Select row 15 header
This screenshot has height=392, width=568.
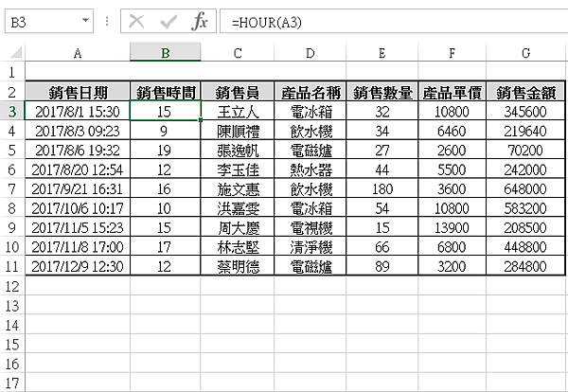pyautogui.click(x=12, y=344)
